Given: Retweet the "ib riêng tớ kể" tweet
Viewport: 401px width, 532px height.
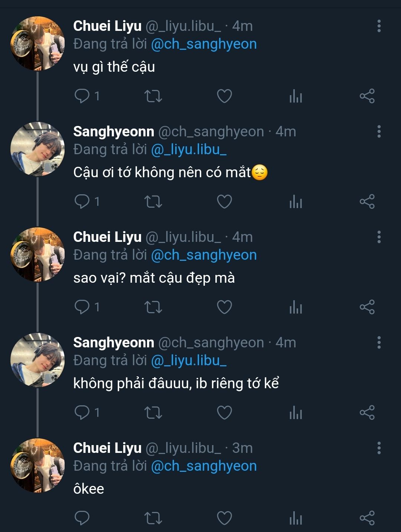Looking at the screenshot, I should [153, 413].
